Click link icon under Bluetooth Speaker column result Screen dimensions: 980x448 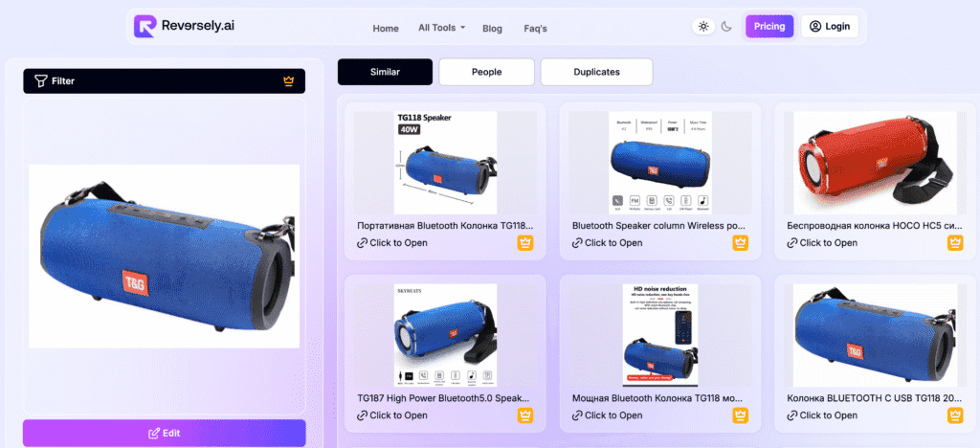coord(577,243)
